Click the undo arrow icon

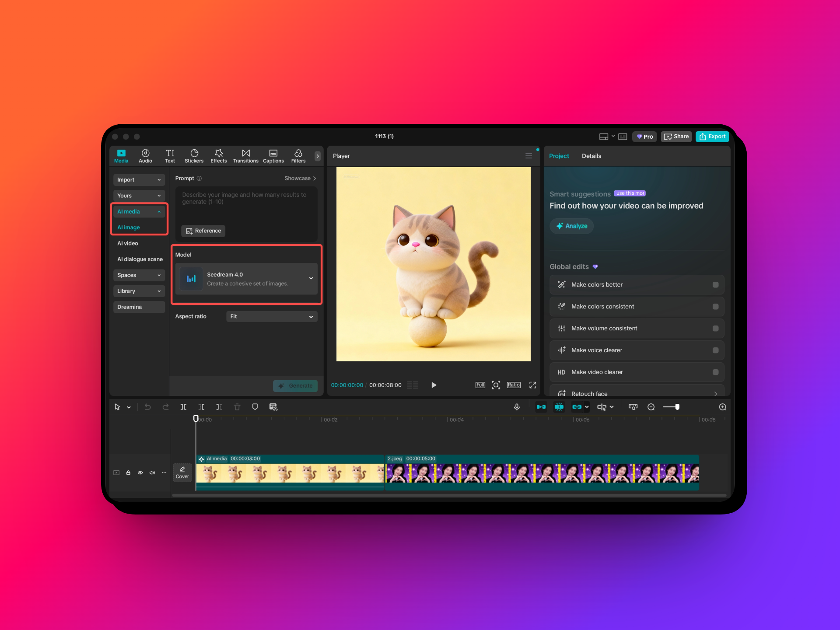pyautogui.click(x=148, y=407)
